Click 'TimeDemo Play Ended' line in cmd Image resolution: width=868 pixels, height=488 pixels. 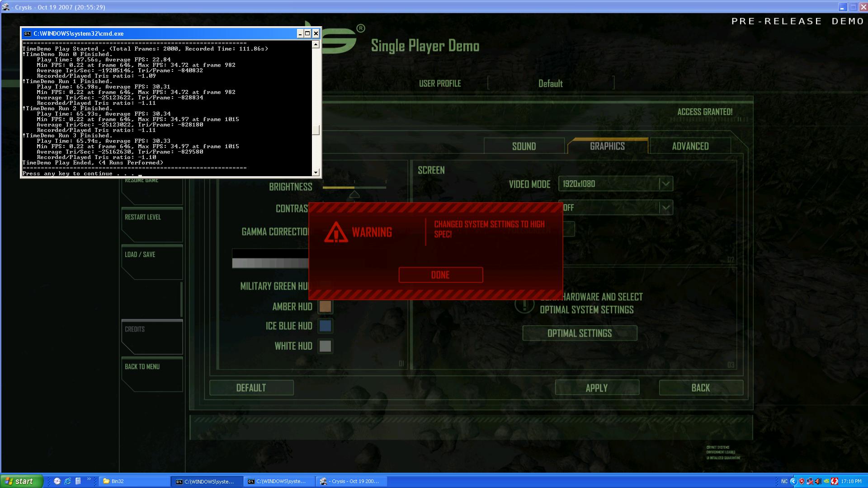point(93,163)
